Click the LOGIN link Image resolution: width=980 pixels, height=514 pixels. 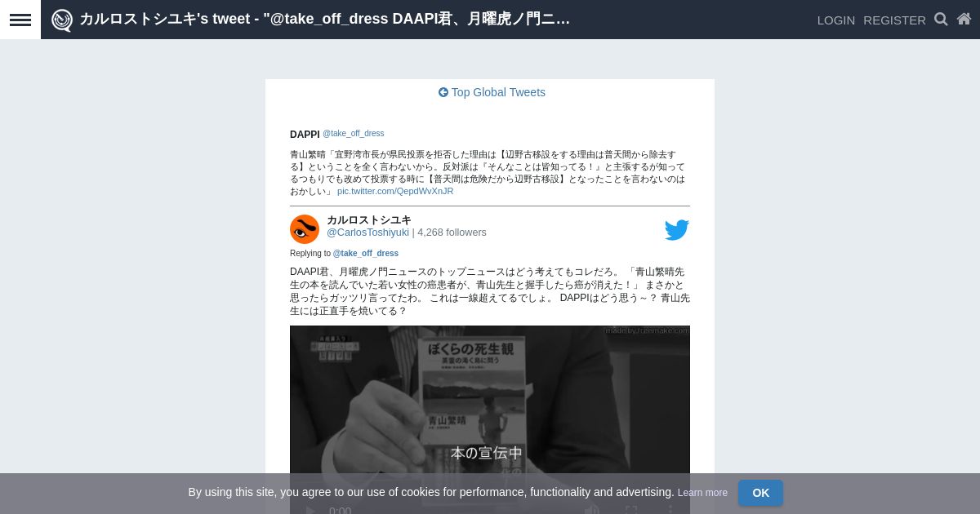pyautogui.click(x=836, y=20)
